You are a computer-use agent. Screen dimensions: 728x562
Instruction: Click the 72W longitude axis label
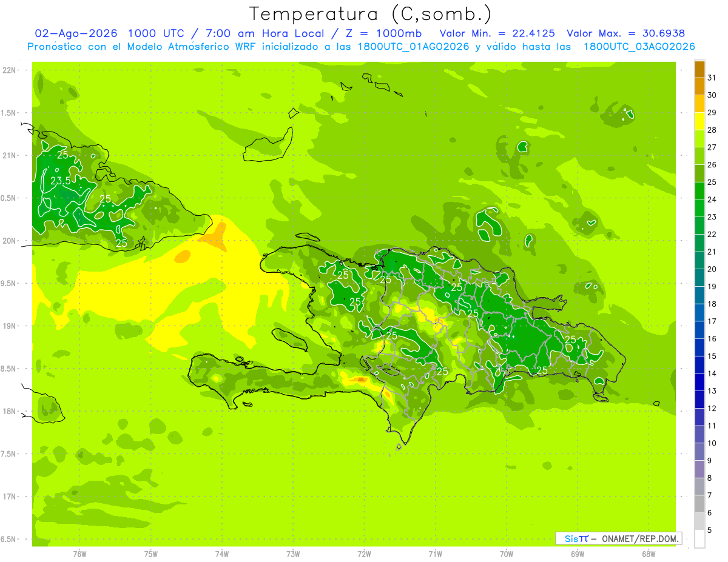click(x=364, y=554)
